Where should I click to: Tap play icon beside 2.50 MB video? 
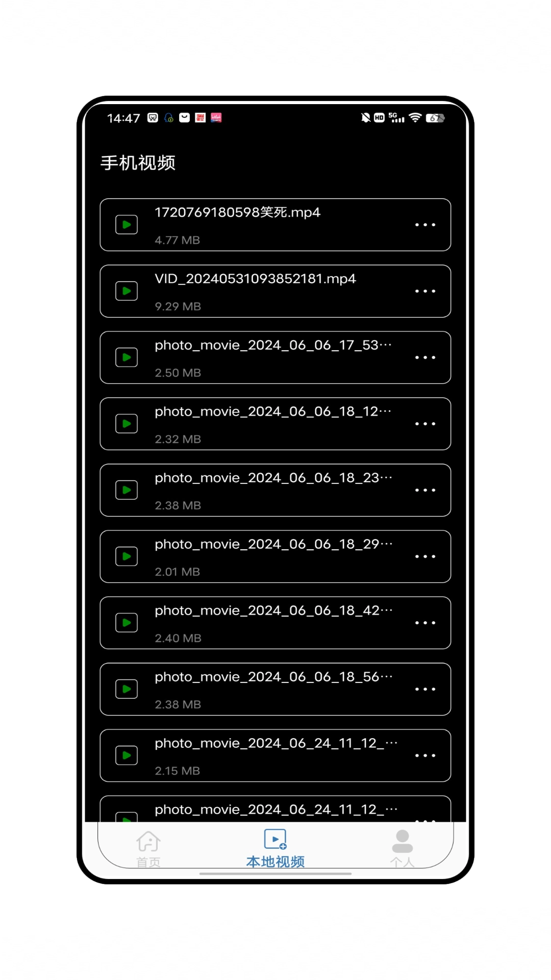tap(127, 357)
